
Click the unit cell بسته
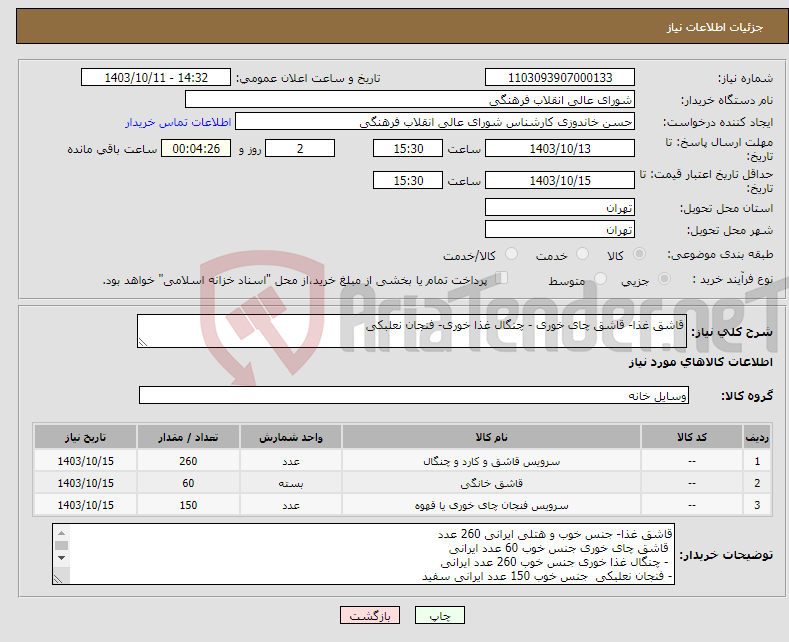[291, 483]
